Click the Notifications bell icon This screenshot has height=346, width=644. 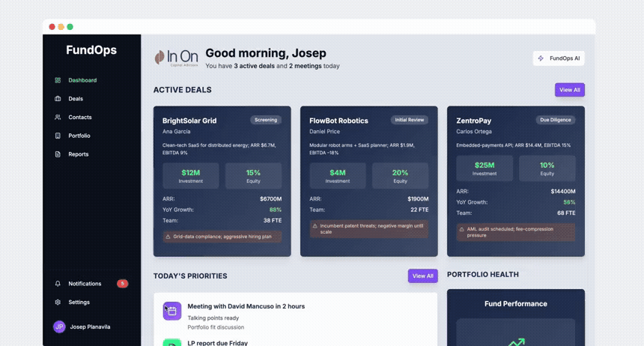[x=58, y=284]
